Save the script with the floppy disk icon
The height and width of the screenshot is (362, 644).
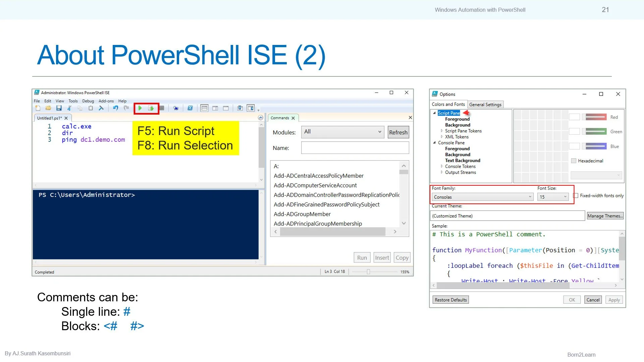pos(59,108)
